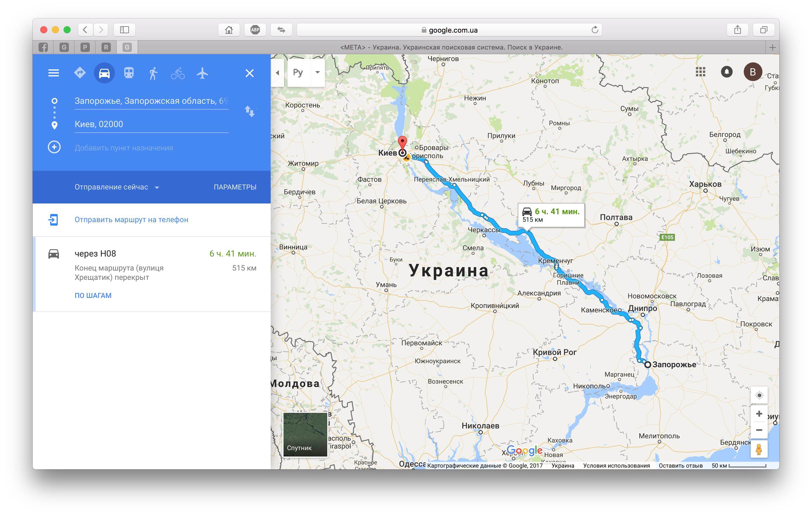This screenshot has width=812, height=516.
Task: Open the 'Отправление сейчас' departure dropdown
Action: (x=117, y=187)
